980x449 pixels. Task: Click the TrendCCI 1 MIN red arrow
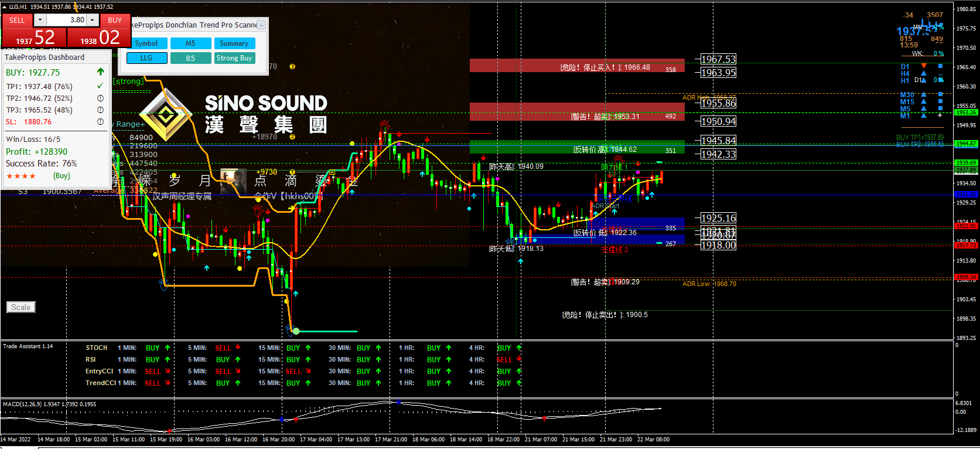(x=168, y=383)
